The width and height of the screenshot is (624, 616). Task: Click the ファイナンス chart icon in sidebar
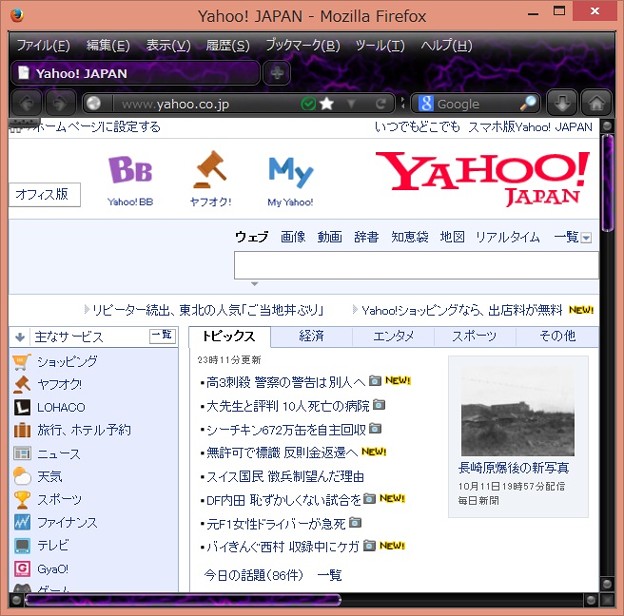coord(22,522)
